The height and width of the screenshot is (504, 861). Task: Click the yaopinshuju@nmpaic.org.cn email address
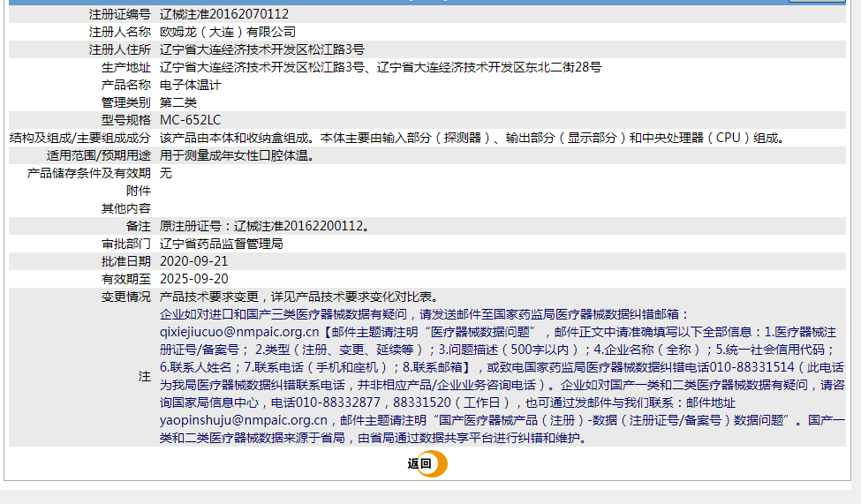coord(244,420)
